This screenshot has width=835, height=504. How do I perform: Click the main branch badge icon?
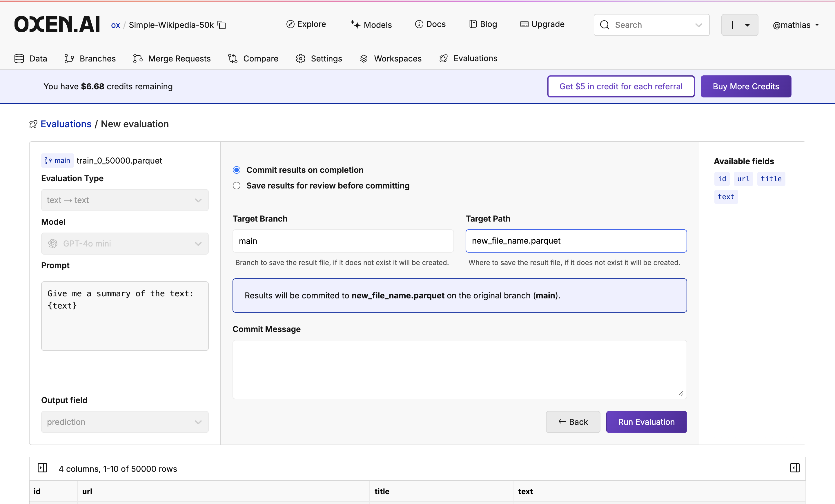[x=48, y=161]
